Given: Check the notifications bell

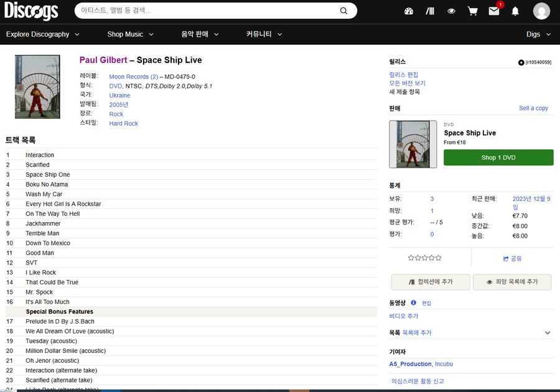Looking at the screenshot, I should [515, 11].
